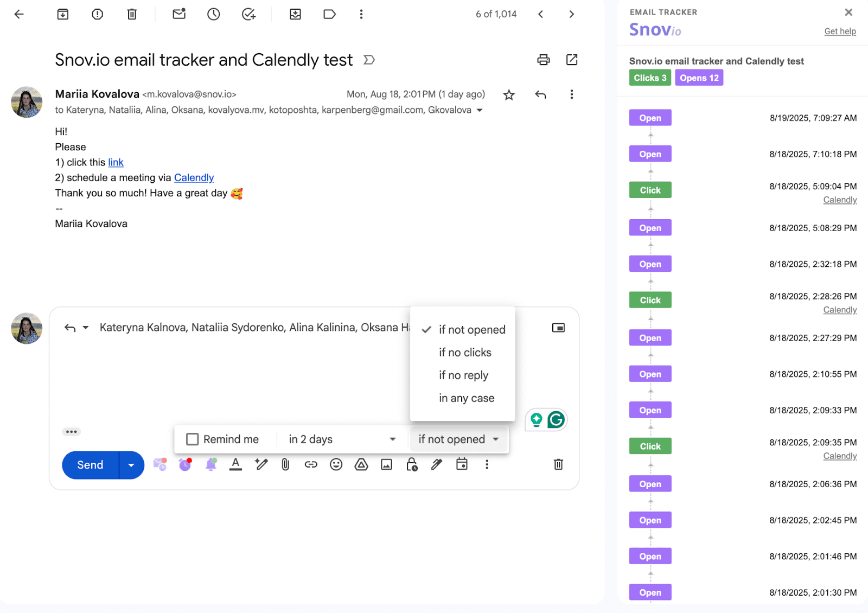Click the Grammarly icon in the reply box
Screen dimensions: 868x613
point(556,419)
